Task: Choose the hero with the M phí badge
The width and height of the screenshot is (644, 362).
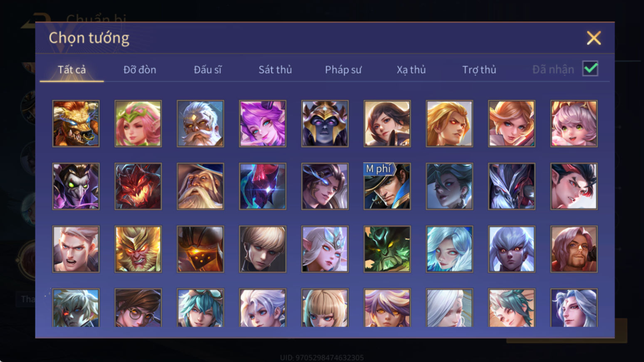Action: [x=387, y=186]
